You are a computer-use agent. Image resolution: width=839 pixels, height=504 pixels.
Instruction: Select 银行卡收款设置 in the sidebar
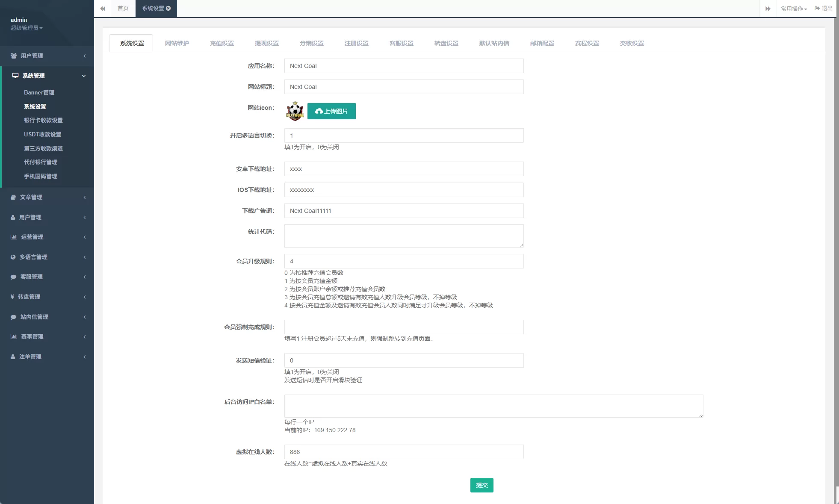(x=43, y=120)
